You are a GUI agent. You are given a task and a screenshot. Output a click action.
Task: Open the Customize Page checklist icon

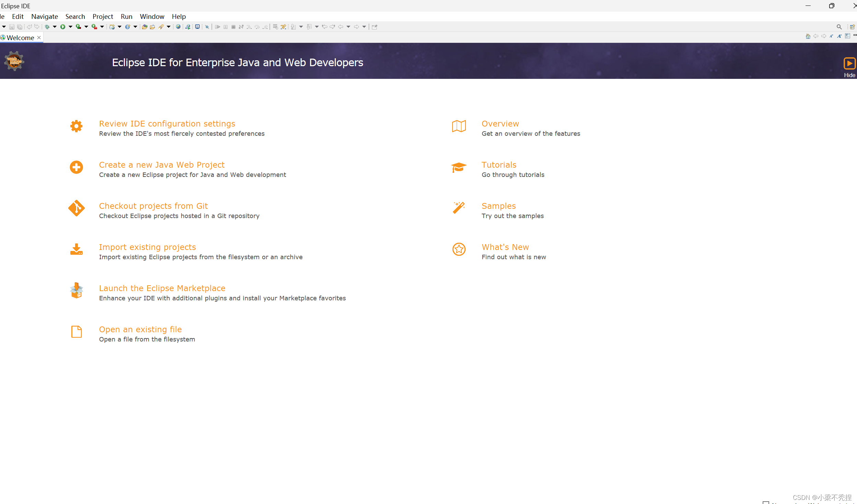coord(847,36)
